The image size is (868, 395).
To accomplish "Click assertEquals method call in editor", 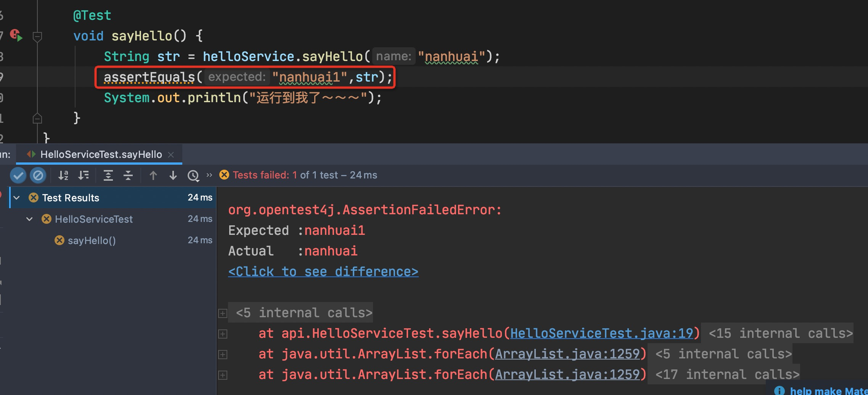I will [149, 77].
